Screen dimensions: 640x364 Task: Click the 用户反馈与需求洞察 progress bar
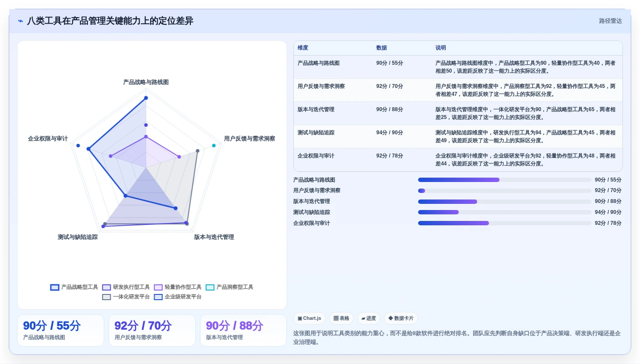[x=504, y=191]
